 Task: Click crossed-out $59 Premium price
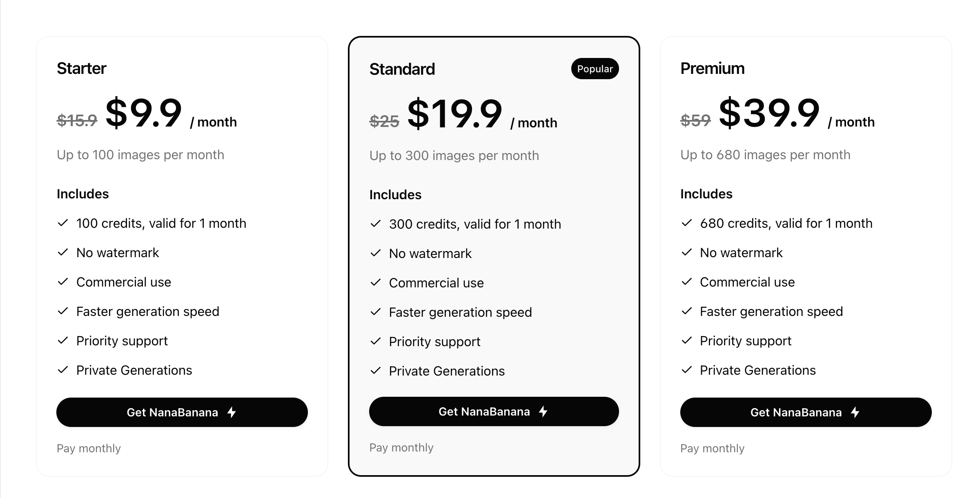coord(695,120)
